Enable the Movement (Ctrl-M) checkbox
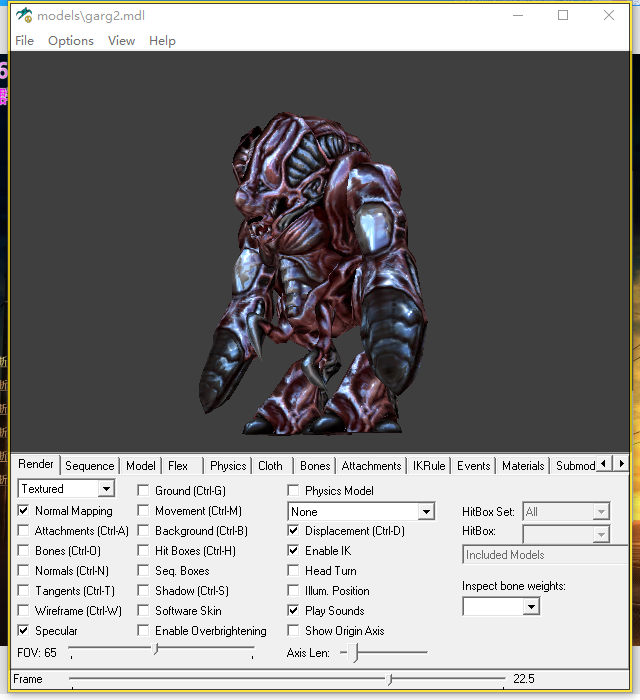640x700 pixels. (143, 510)
